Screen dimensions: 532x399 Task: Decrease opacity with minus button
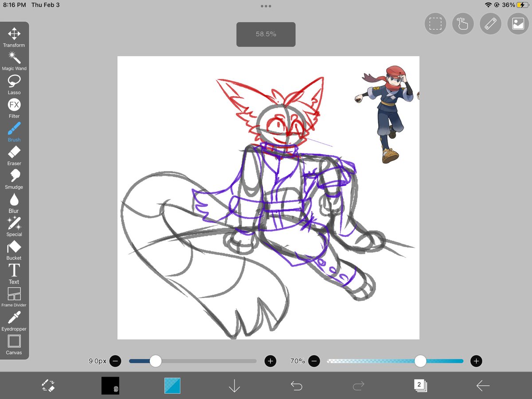point(314,361)
